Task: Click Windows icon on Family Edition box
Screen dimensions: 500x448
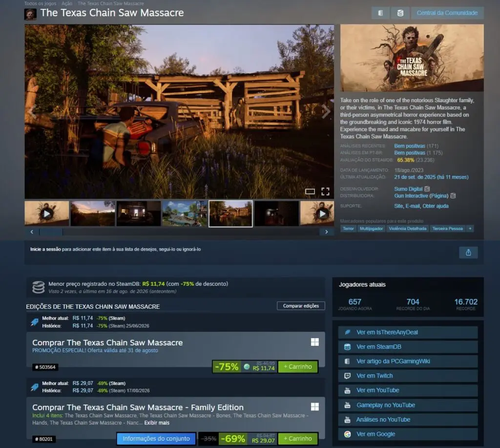Action: (x=315, y=406)
